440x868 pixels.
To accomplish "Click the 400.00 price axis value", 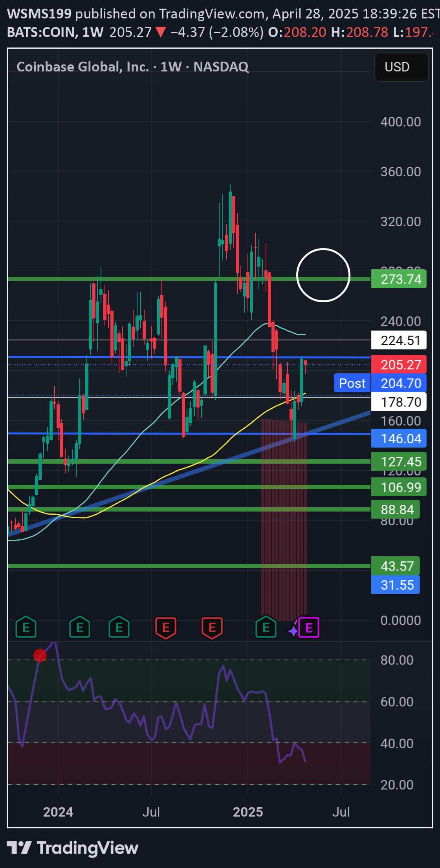I will [401, 122].
